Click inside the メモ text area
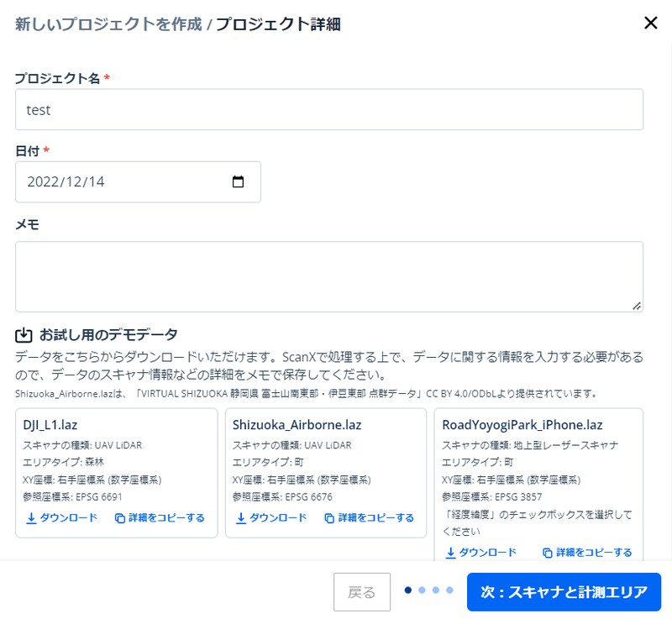672x619 pixels. (x=329, y=276)
